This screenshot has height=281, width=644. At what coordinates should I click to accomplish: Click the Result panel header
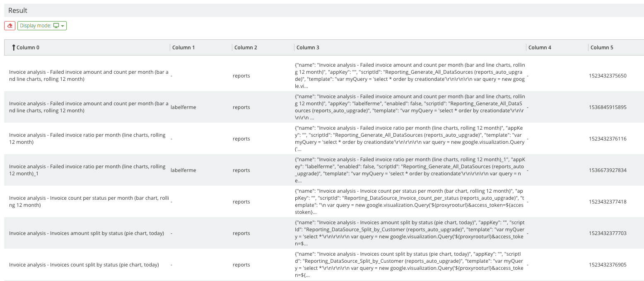[x=17, y=10]
